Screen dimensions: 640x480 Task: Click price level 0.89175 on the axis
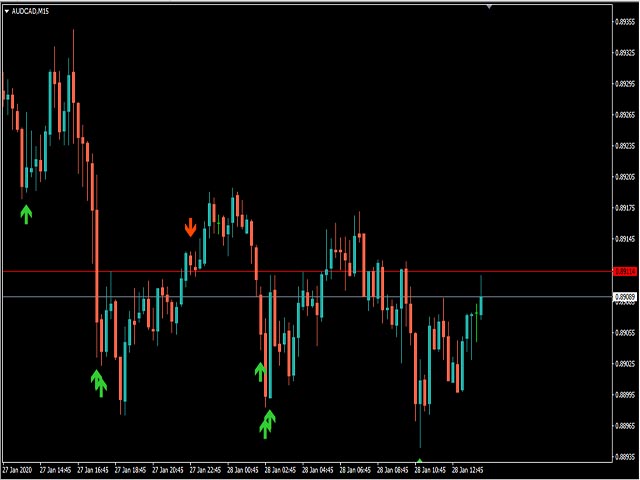point(625,208)
